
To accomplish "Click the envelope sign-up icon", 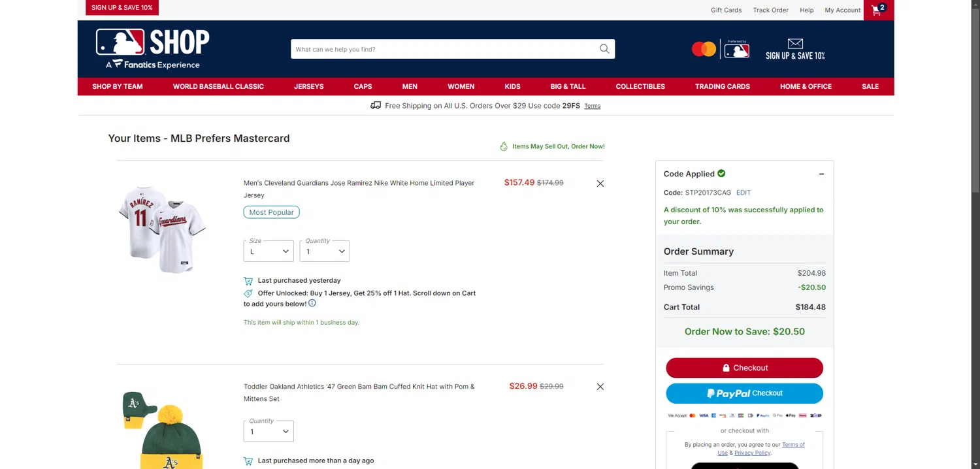I will coord(795,44).
